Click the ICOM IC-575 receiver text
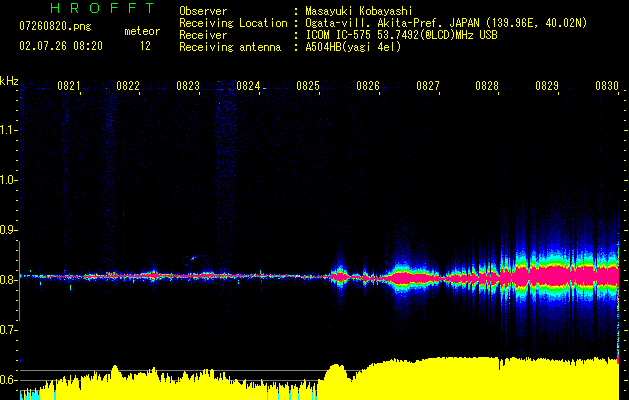Viewport: 629px width, 400px height. tap(401, 35)
